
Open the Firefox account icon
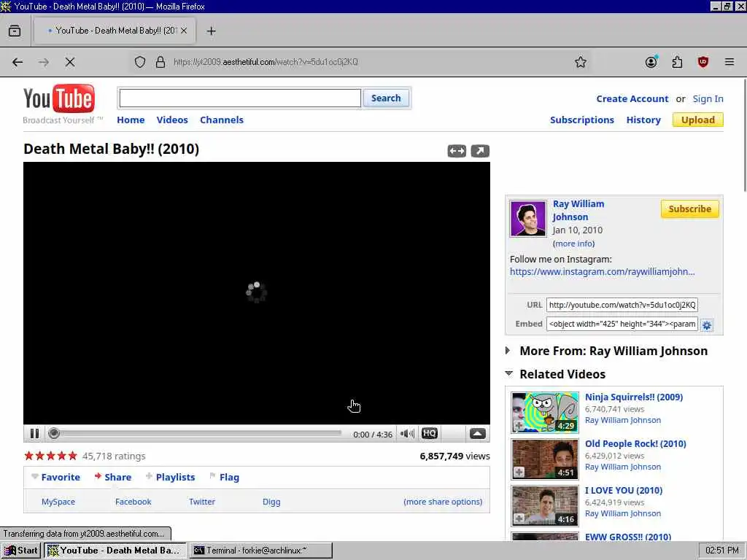[x=651, y=62]
